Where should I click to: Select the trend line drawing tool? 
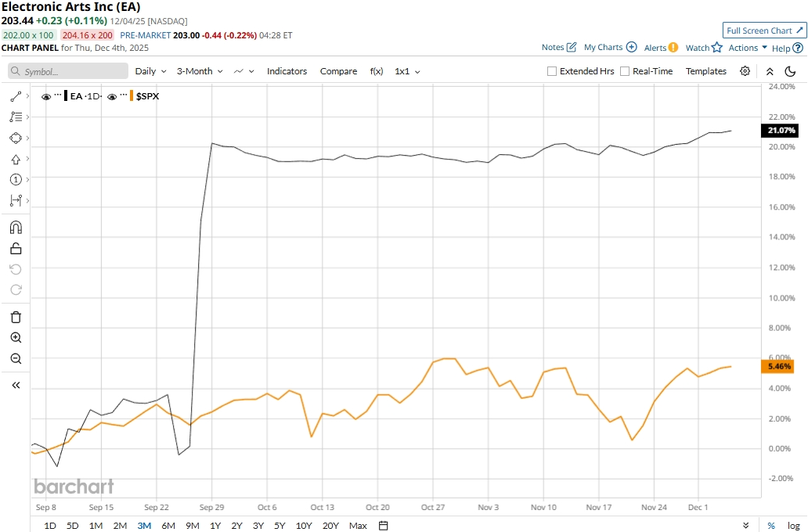coord(16,96)
